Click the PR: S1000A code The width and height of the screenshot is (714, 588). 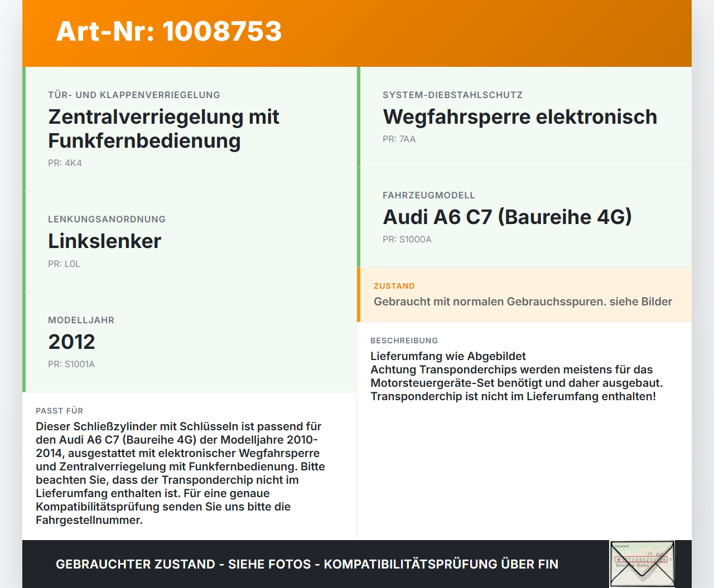coord(407,239)
